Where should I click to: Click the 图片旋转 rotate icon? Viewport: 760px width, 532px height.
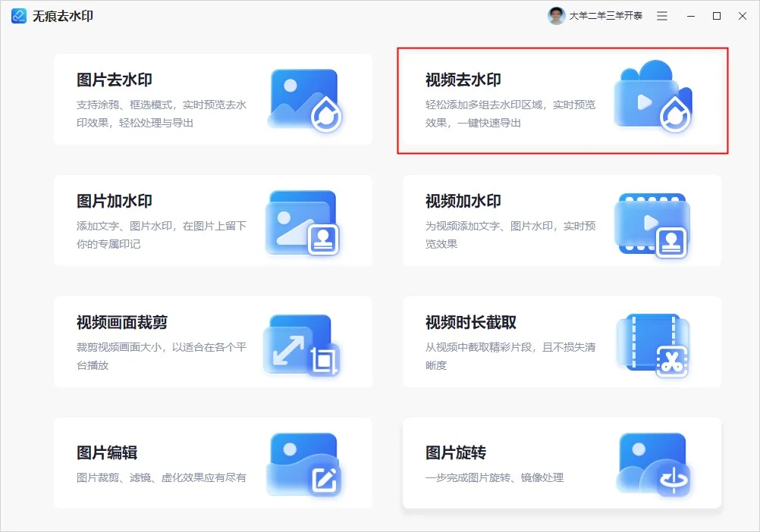point(652,465)
